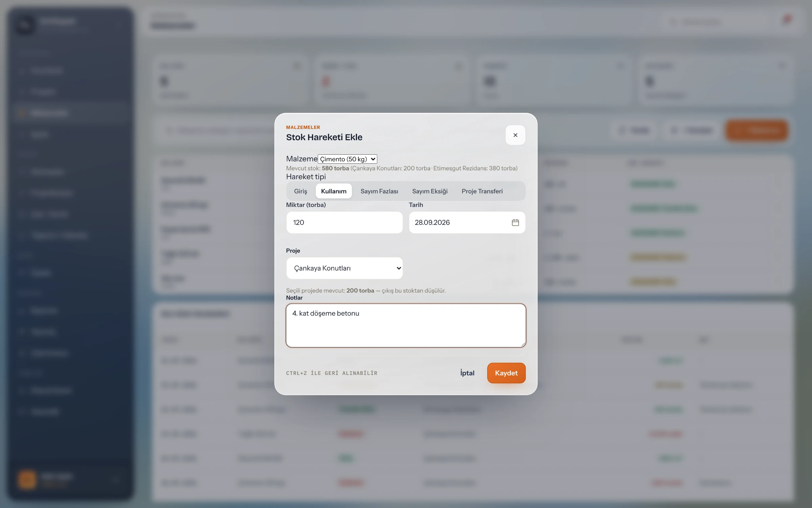Close the Stok Hareketi Ekle dialog

pos(515,135)
